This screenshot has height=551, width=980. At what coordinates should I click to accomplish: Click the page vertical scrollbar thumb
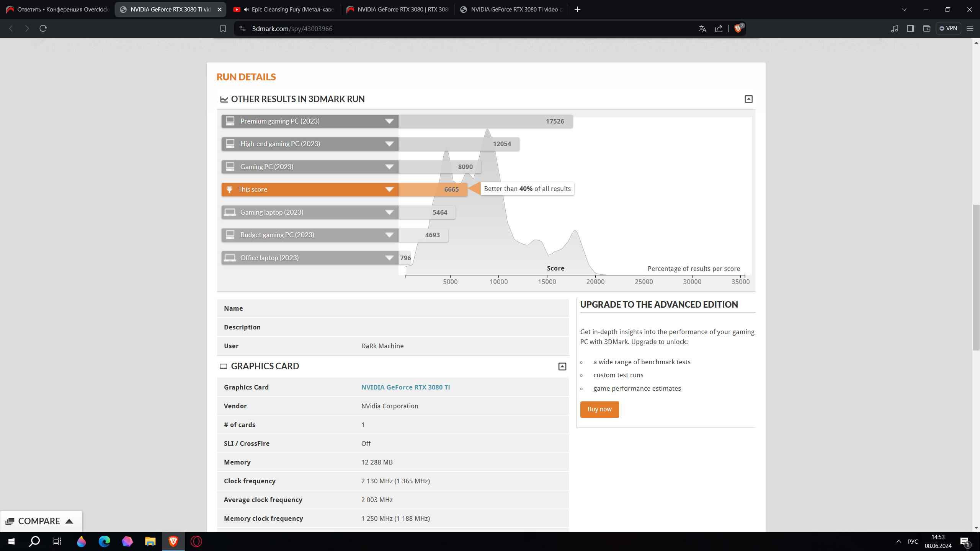(x=976, y=277)
